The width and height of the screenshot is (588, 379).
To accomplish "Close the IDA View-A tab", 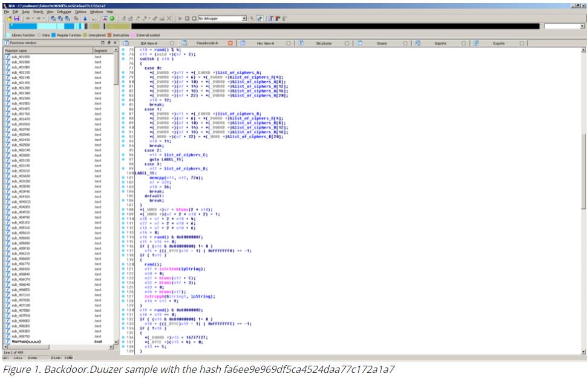I will (x=172, y=43).
